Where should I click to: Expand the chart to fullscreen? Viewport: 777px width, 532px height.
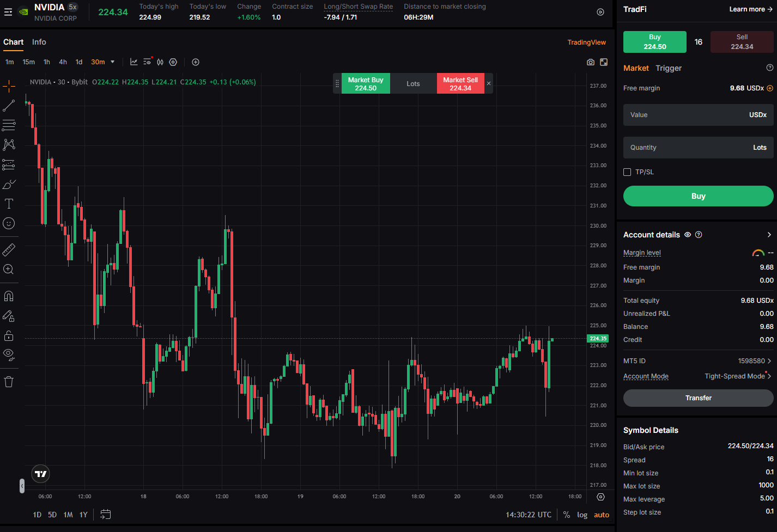(604, 62)
